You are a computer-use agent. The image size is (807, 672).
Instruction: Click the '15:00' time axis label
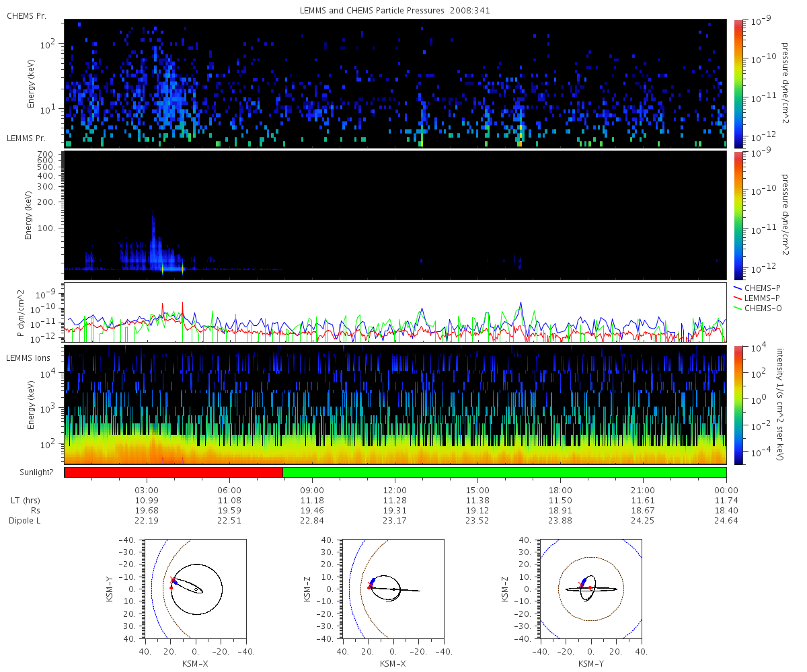[x=477, y=491]
